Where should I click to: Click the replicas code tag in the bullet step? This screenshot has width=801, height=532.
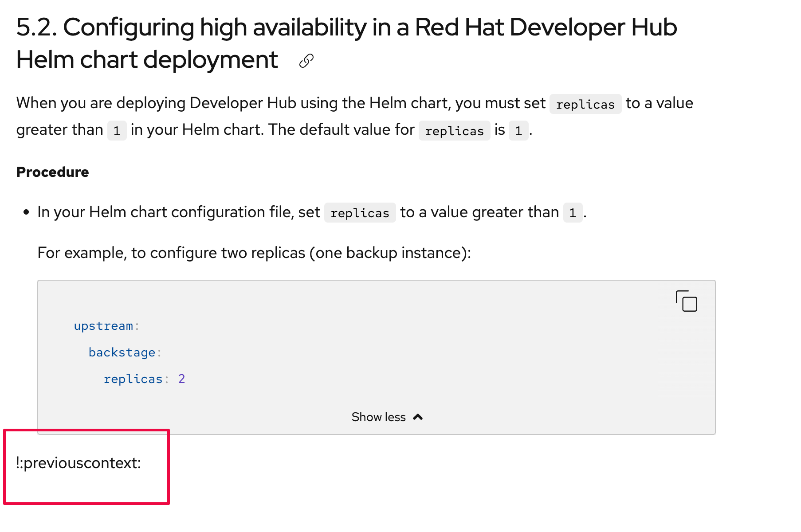[x=360, y=213]
